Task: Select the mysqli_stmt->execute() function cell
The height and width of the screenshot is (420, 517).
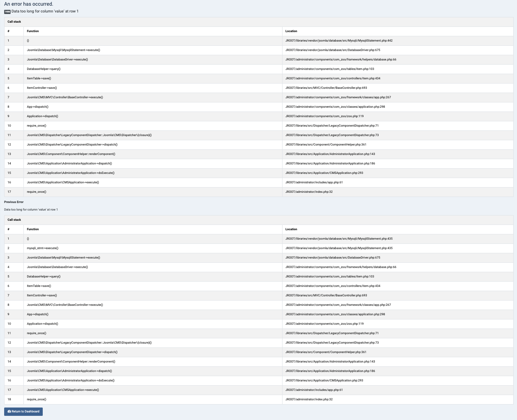Action: 42,248
